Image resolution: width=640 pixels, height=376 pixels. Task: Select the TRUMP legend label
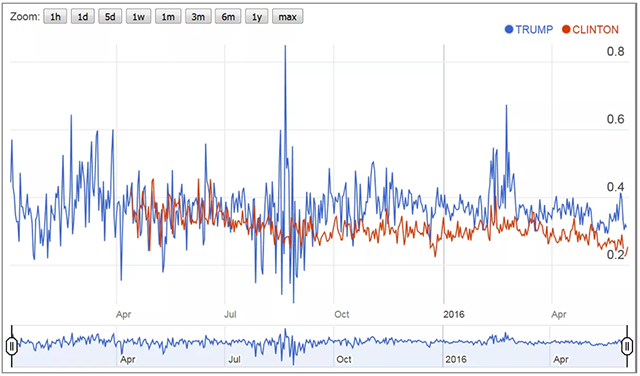[534, 29]
